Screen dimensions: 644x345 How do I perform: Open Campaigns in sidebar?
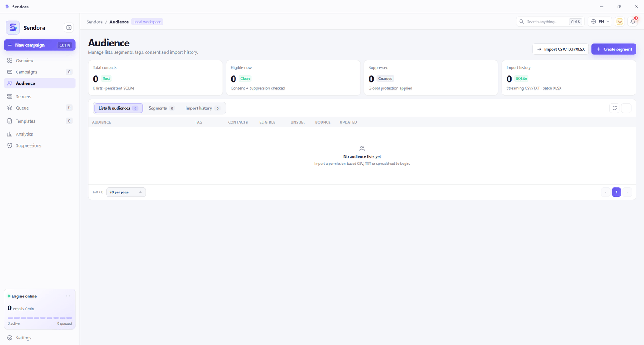point(40,72)
